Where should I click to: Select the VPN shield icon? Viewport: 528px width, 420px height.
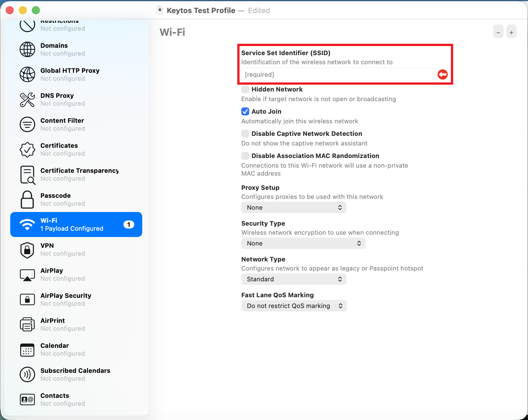27,250
